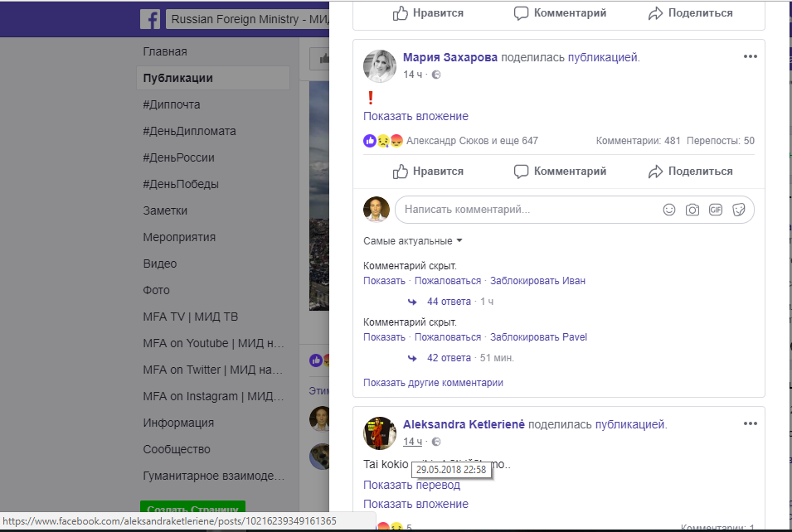792x532 pixels.
Task: Open Видео in the sidebar
Action: click(x=159, y=264)
